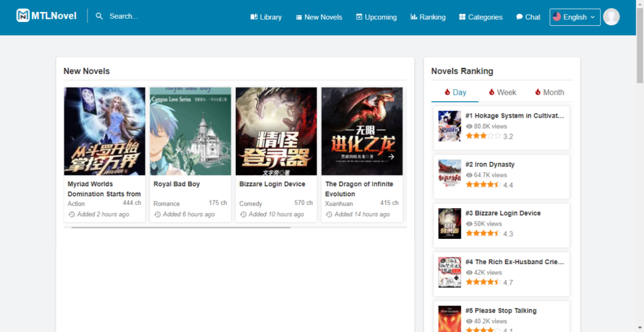This screenshot has height=332, width=644.
Task: Open #2 Iron Dynasty ranking entry
Action: point(501,177)
